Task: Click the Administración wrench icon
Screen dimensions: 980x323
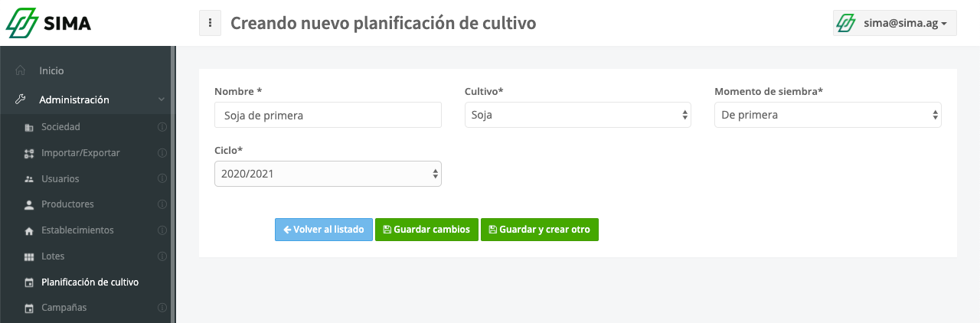Action: coord(21,100)
